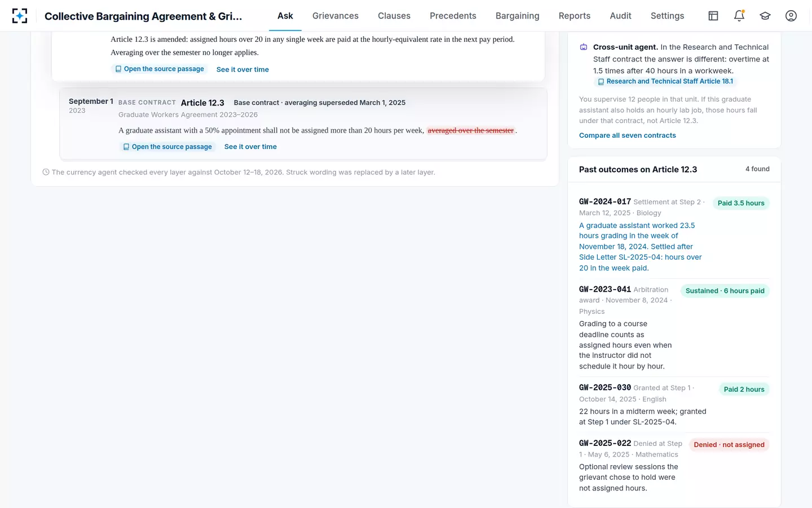
Task: Click the Cross-unit agent label
Action: tap(625, 47)
